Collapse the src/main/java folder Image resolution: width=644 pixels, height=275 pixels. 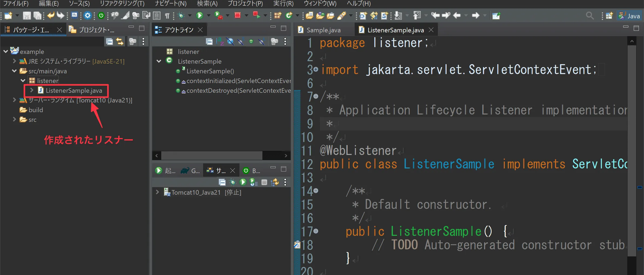pos(15,71)
